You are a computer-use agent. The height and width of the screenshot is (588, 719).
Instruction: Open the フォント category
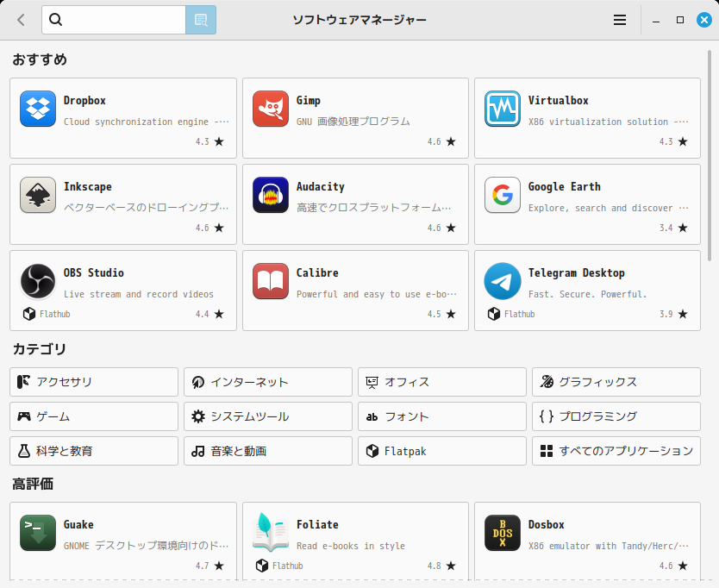tap(442, 416)
